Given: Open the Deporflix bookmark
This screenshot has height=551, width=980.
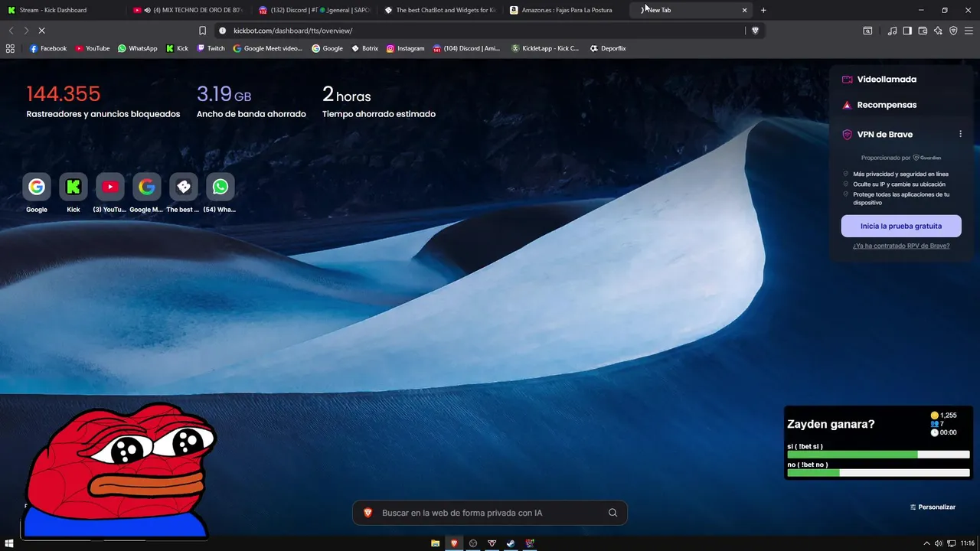Looking at the screenshot, I should pos(608,48).
